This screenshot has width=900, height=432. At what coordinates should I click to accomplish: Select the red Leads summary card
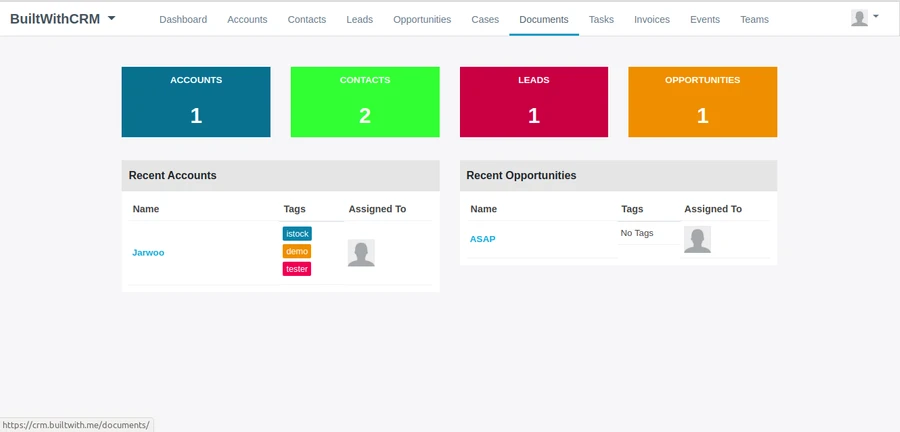(x=534, y=102)
